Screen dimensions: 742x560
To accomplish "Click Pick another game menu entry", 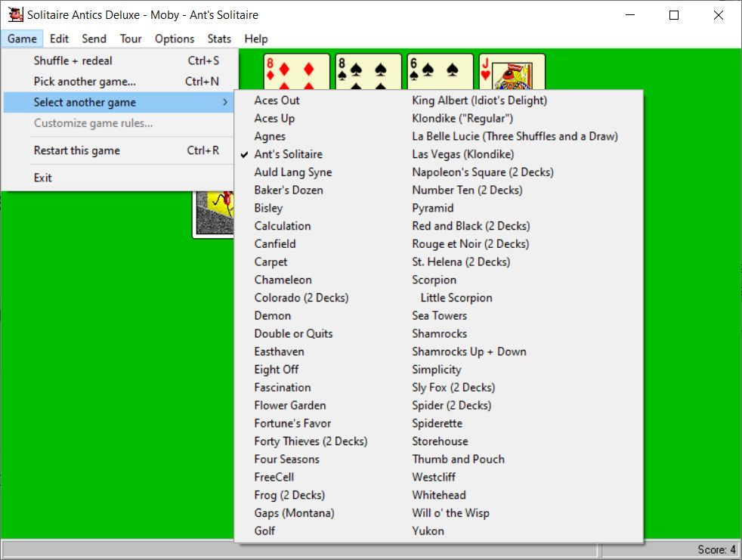I will click(x=85, y=82).
